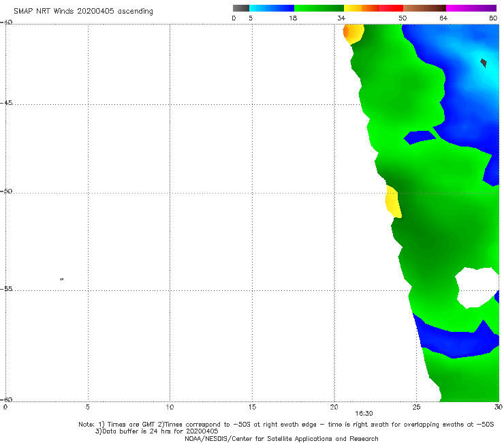Screen dimensions: 504x443
Task: Click the longitude axis label "30"
Action: [499, 407]
